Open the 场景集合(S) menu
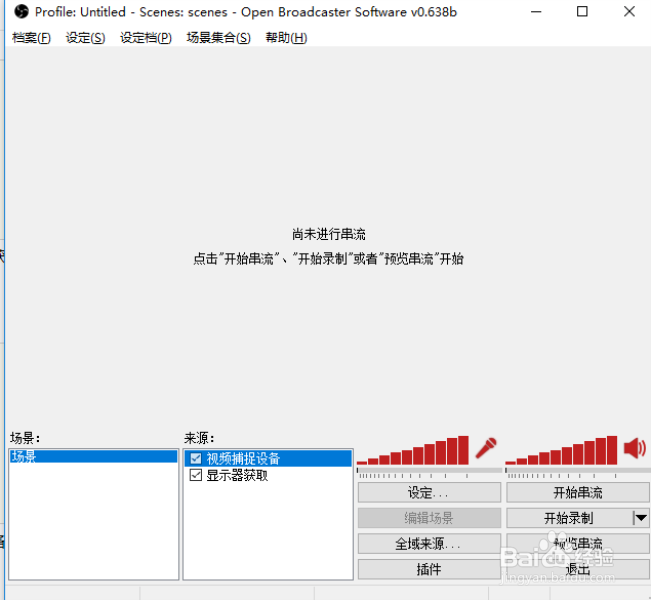This screenshot has width=651, height=600. (218, 38)
